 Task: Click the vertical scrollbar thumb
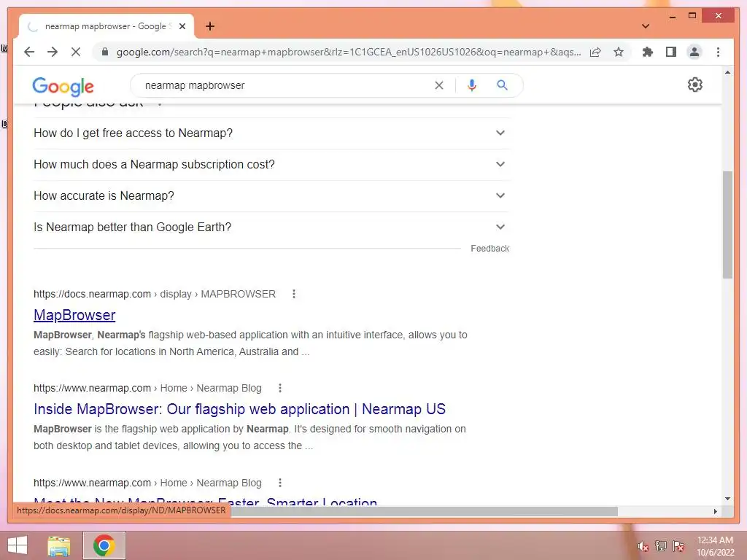727,225
